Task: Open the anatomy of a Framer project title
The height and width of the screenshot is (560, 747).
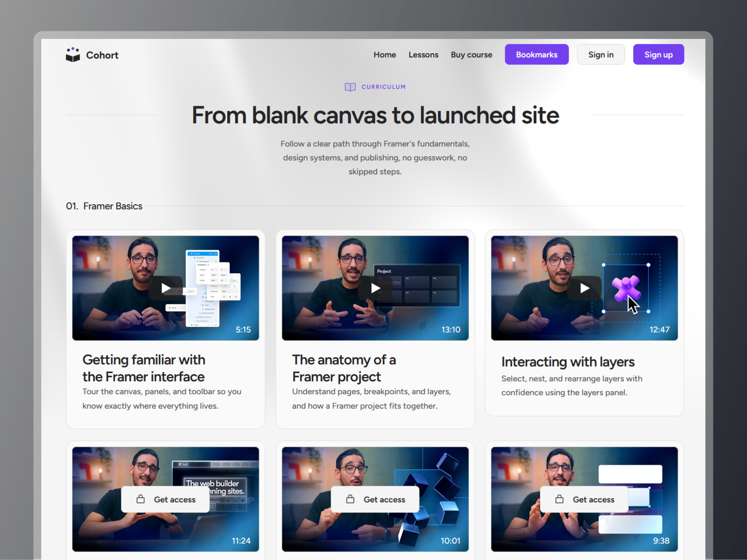Action: (x=344, y=368)
